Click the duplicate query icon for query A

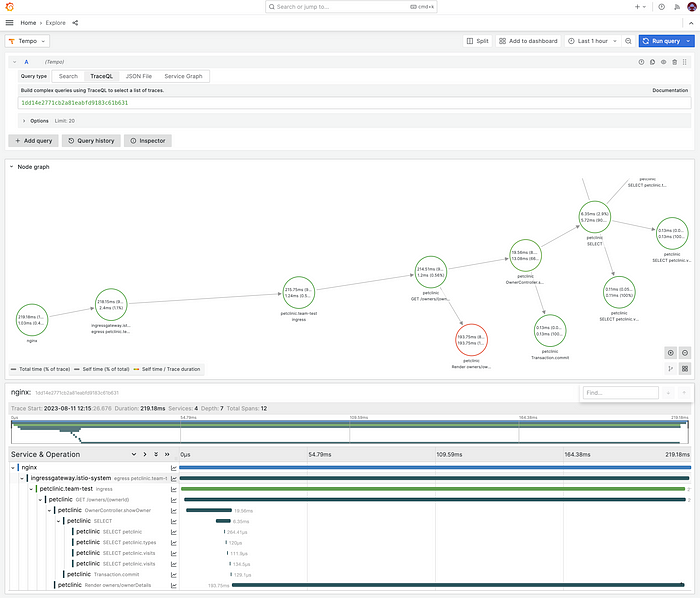point(652,62)
